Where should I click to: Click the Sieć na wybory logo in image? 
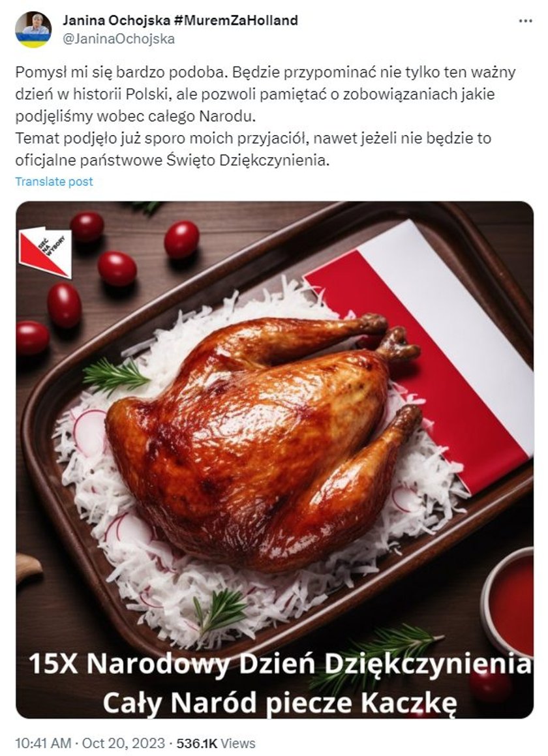(46, 252)
